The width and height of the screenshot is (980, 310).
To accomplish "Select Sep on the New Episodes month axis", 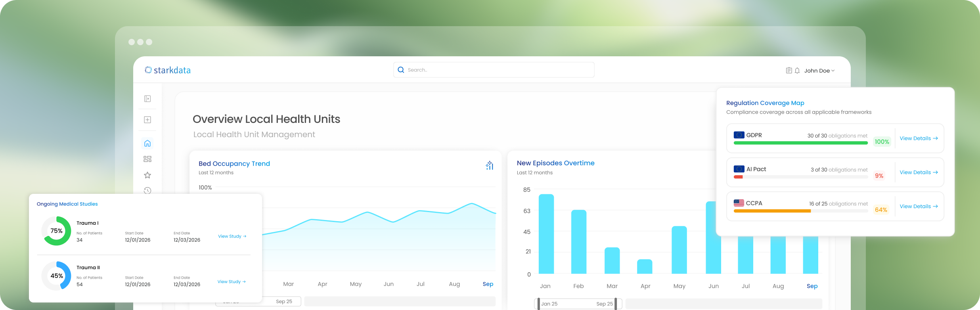I will [x=812, y=286].
